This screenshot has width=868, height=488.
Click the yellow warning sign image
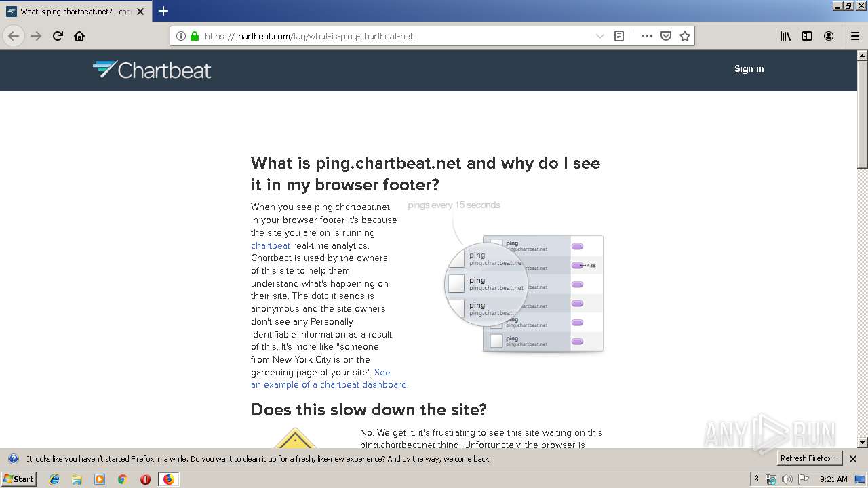click(296, 438)
